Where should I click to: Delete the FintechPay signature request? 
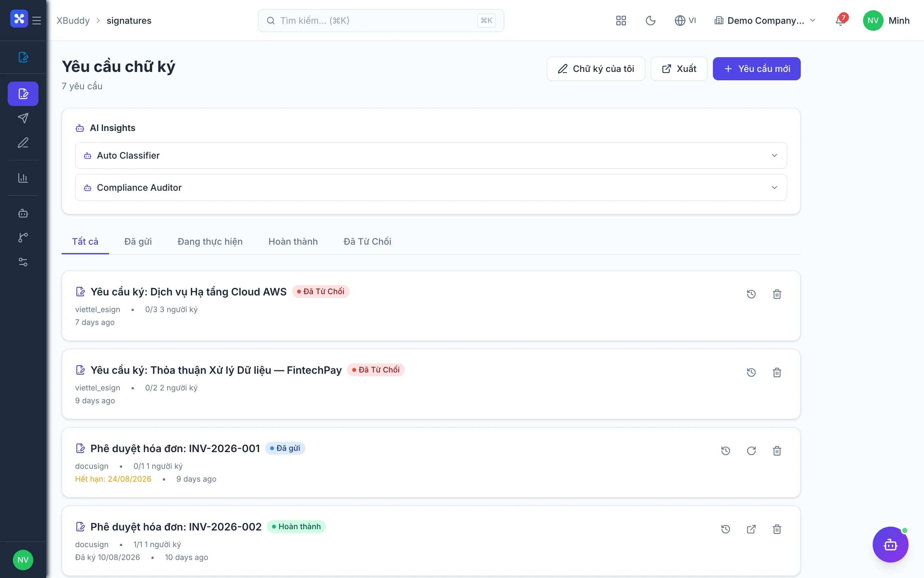tap(777, 372)
